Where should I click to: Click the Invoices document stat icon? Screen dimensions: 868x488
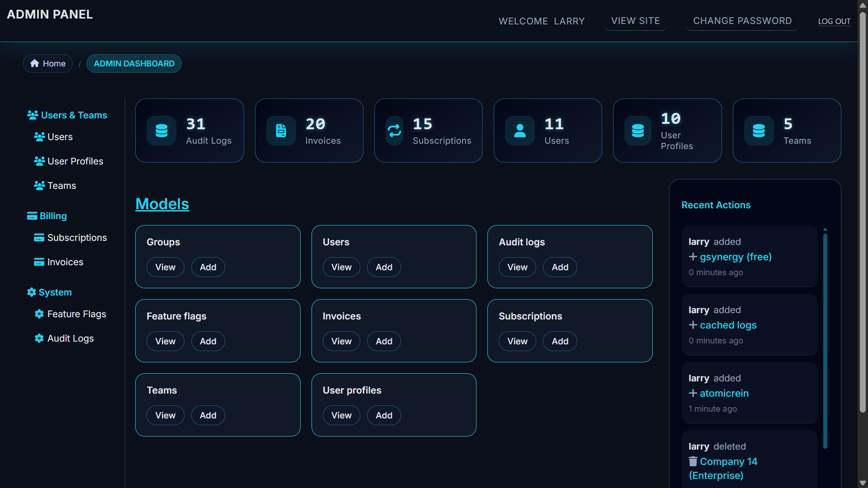[281, 131]
